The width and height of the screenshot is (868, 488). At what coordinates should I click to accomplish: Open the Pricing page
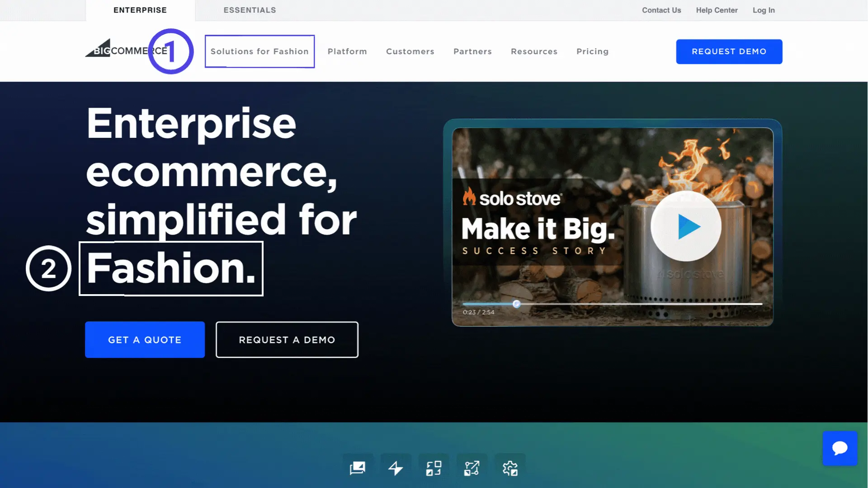592,52
